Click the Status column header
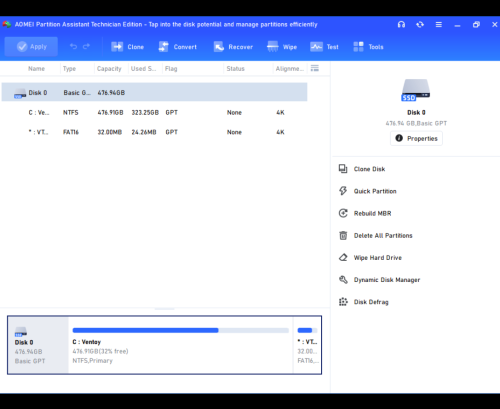The image size is (500, 409). click(235, 69)
